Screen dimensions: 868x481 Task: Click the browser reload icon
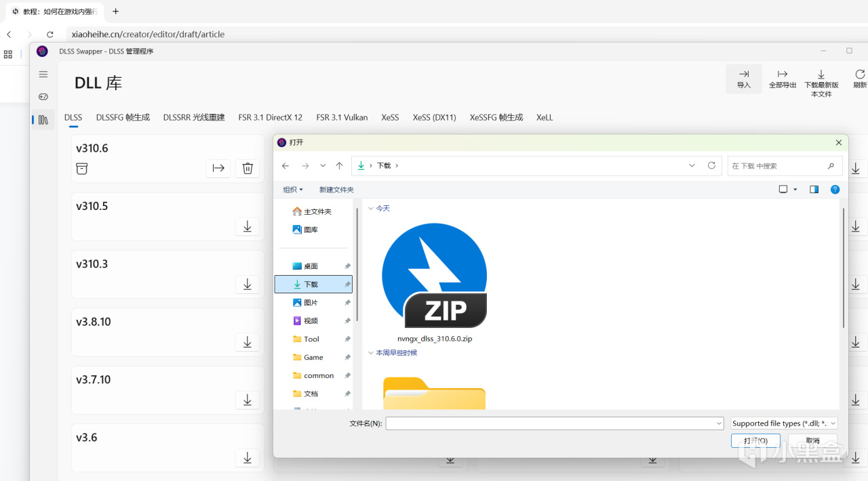coord(50,35)
